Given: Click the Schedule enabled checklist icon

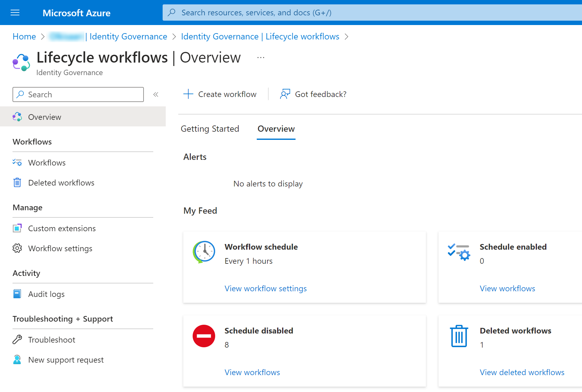Looking at the screenshot, I should coord(459,252).
